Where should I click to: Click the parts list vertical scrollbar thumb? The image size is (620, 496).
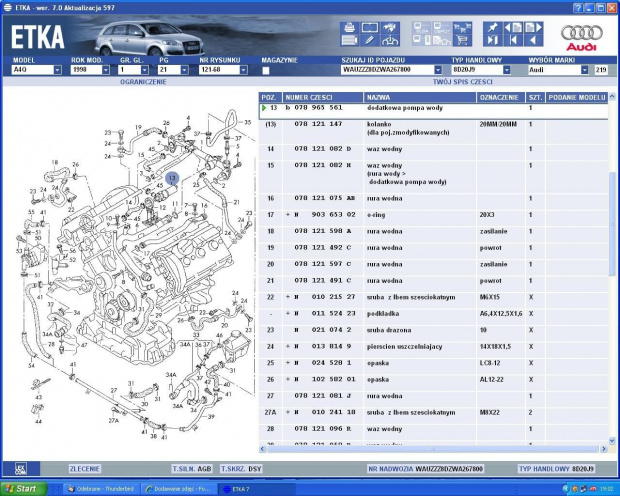[612, 223]
